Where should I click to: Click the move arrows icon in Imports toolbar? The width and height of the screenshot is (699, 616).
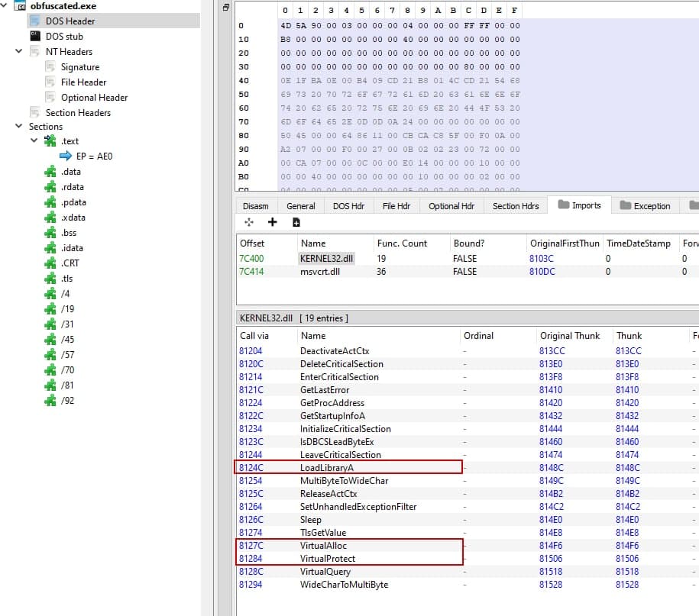249,222
